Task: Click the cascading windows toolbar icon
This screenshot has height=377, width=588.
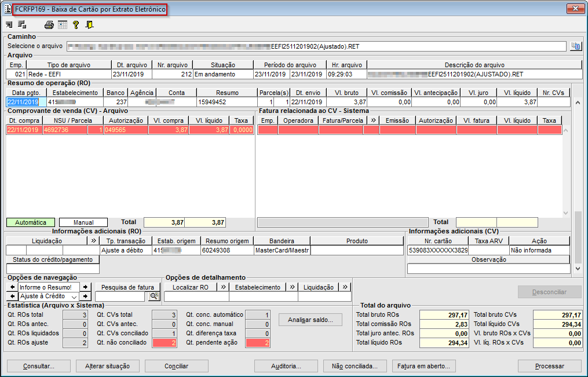Action: (x=22, y=25)
